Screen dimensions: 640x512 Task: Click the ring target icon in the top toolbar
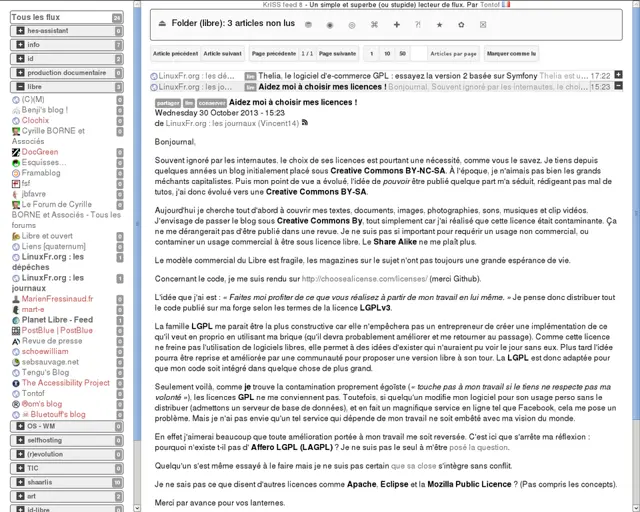tap(352, 25)
